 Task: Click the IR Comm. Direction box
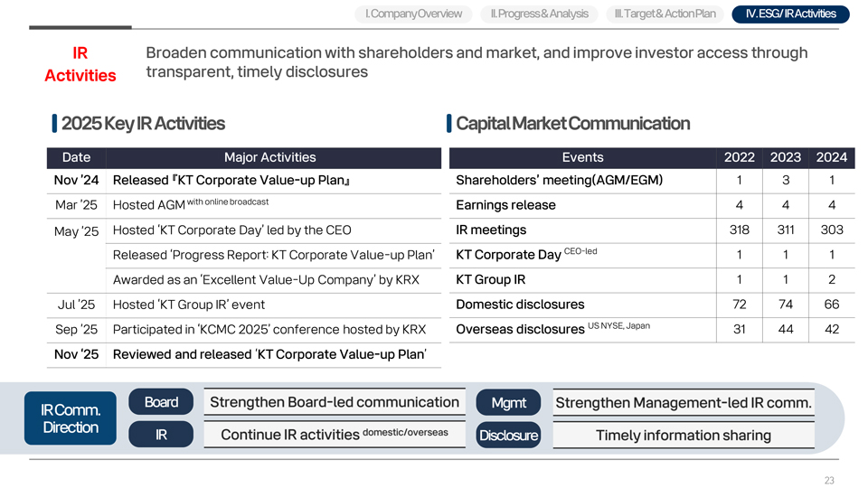point(71,418)
